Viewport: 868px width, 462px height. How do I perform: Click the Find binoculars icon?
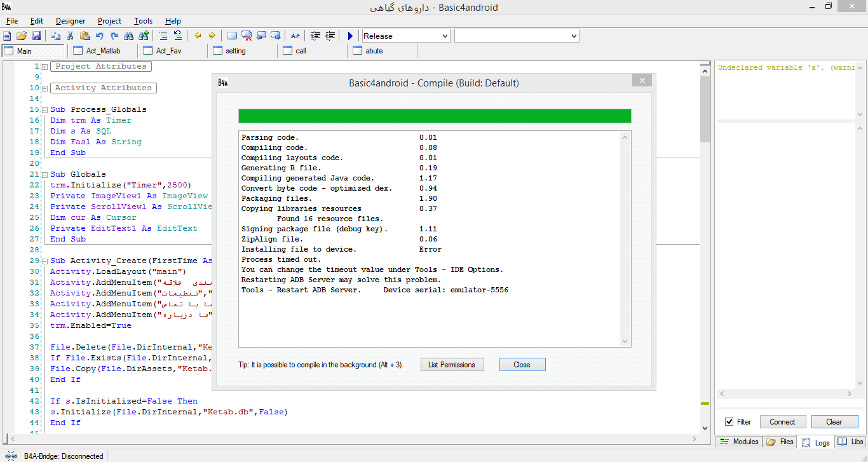pyautogui.click(x=129, y=36)
